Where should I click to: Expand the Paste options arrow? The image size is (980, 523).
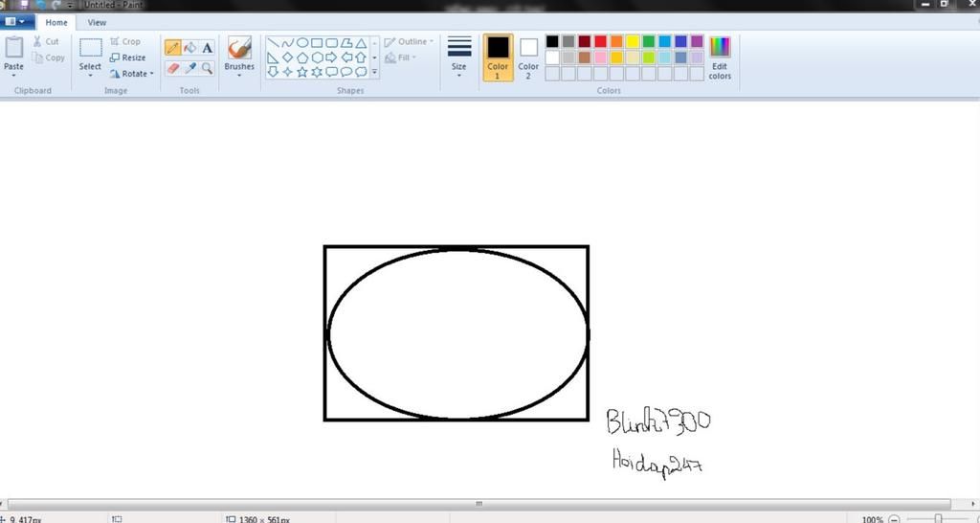pos(13,76)
